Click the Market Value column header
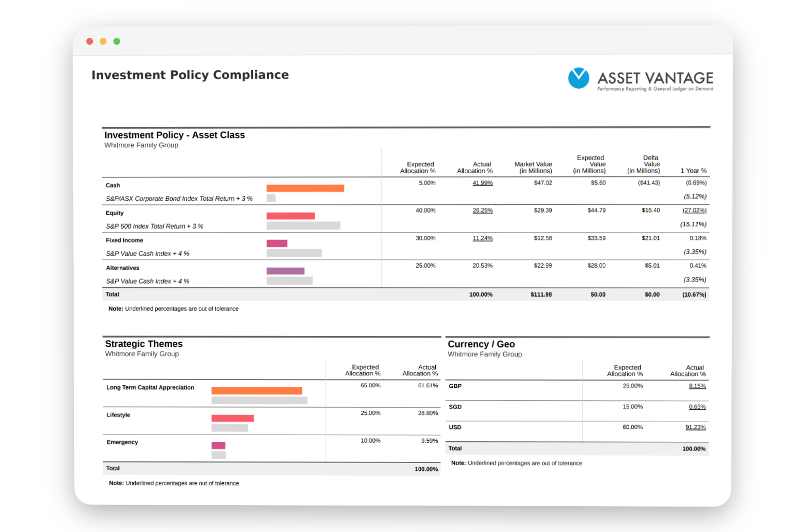803x532 pixels. 533,167
